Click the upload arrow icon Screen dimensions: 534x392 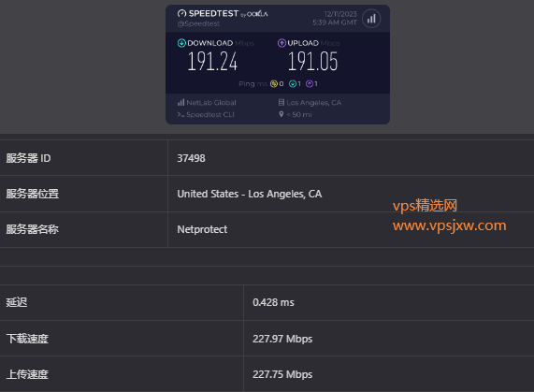click(281, 43)
